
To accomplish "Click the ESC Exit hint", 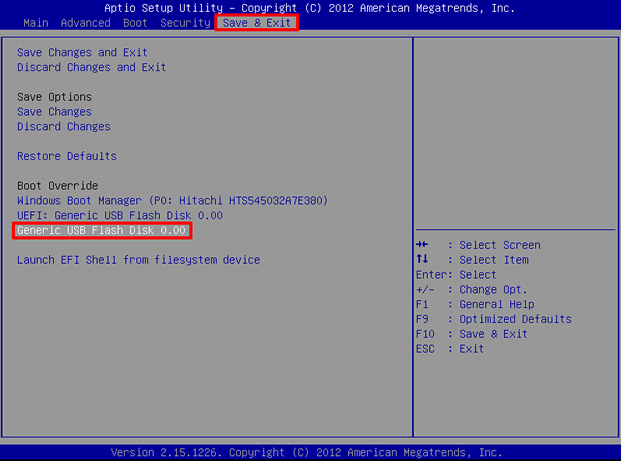I will [x=450, y=349].
